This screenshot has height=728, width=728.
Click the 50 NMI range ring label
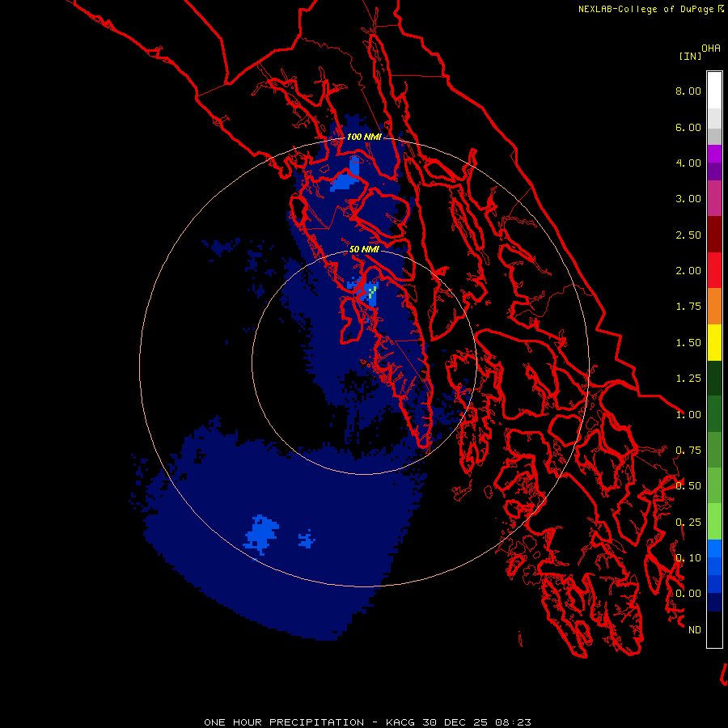tap(364, 249)
